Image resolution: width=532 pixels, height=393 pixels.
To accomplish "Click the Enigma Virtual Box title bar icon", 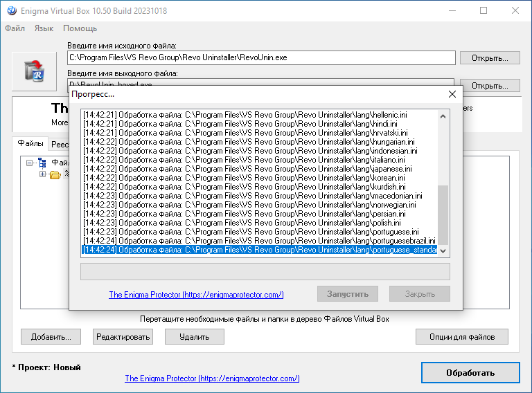I will [x=12, y=11].
